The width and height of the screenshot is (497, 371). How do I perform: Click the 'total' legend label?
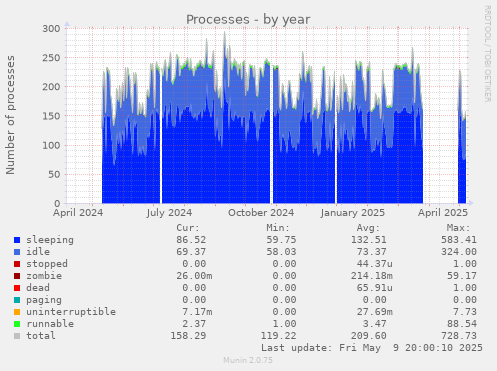(41, 336)
